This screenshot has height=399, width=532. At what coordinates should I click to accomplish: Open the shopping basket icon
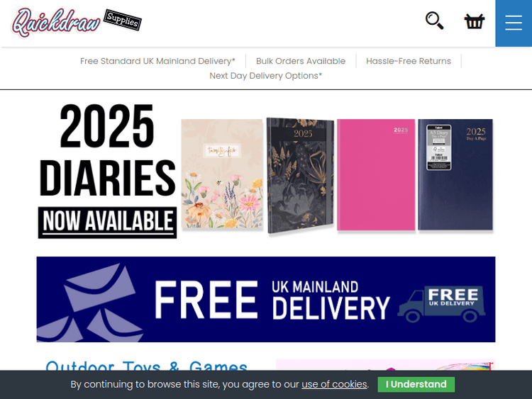click(x=475, y=21)
